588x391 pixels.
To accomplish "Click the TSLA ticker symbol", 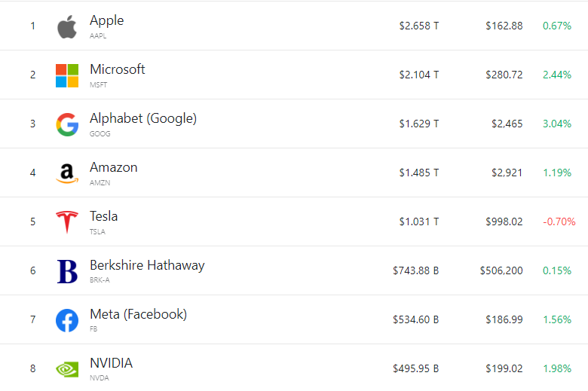I will [x=97, y=232].
